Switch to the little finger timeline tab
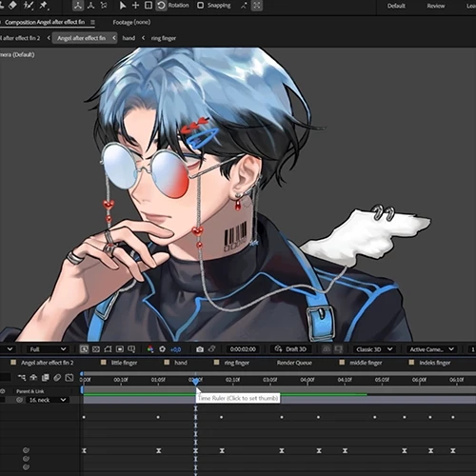Viewport: 476px width, 476px height. 124,363
